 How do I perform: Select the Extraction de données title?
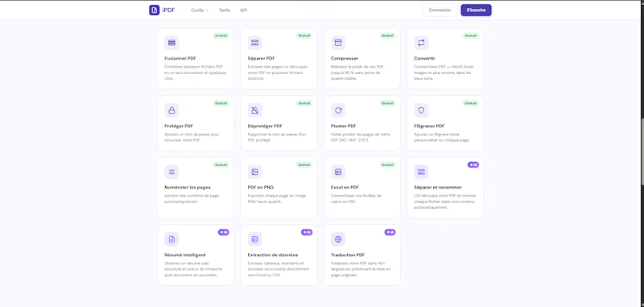[x=273, y=255]
